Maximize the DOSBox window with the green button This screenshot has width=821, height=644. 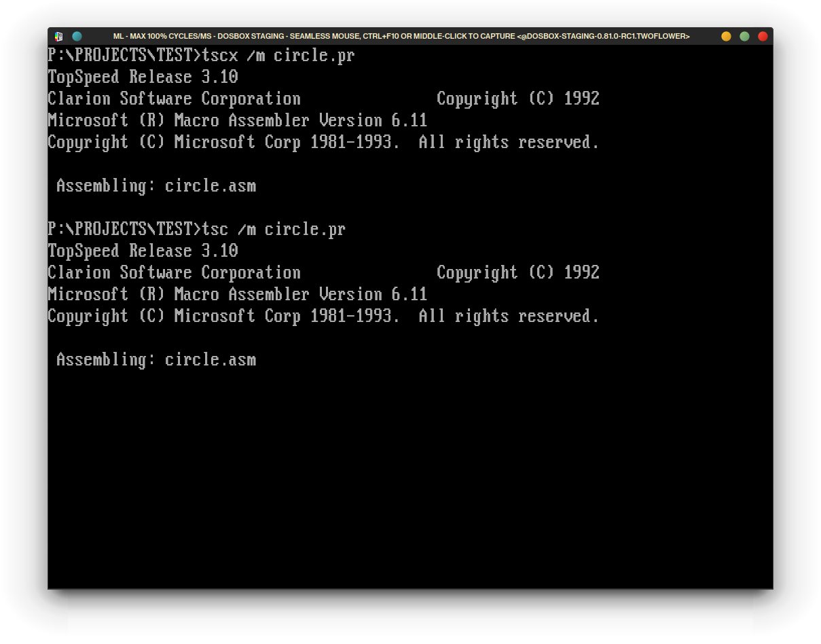click(x=744, y=36)
